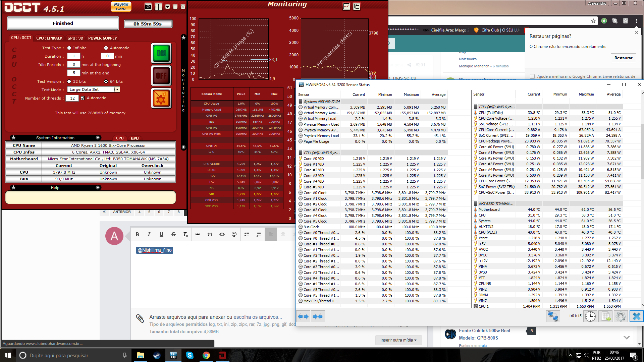Click remove formatting icon in editor
The image size is (644, 362).
[x=185, y=234]
